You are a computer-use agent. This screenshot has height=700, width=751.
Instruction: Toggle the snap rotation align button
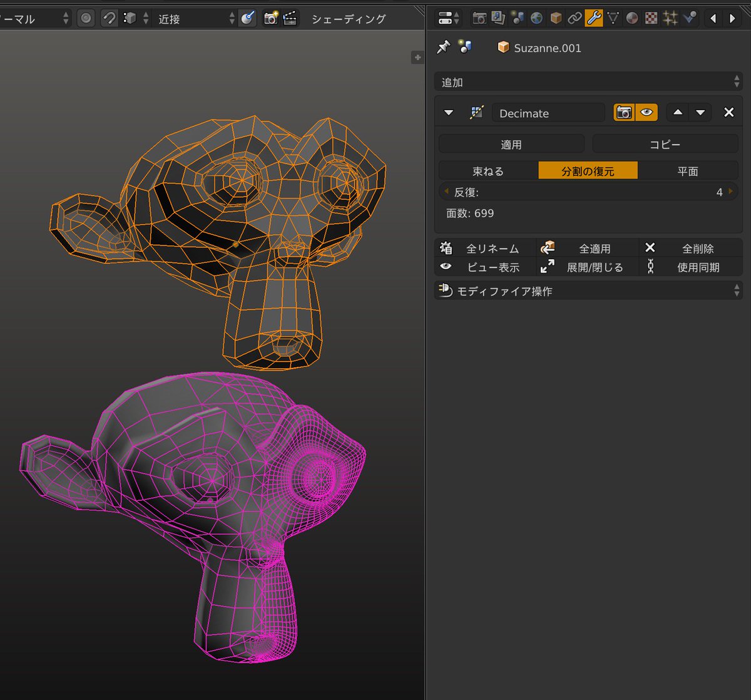248,18
